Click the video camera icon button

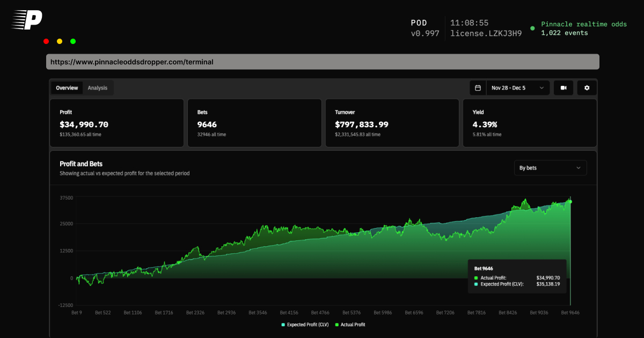(x=563, y=88)
